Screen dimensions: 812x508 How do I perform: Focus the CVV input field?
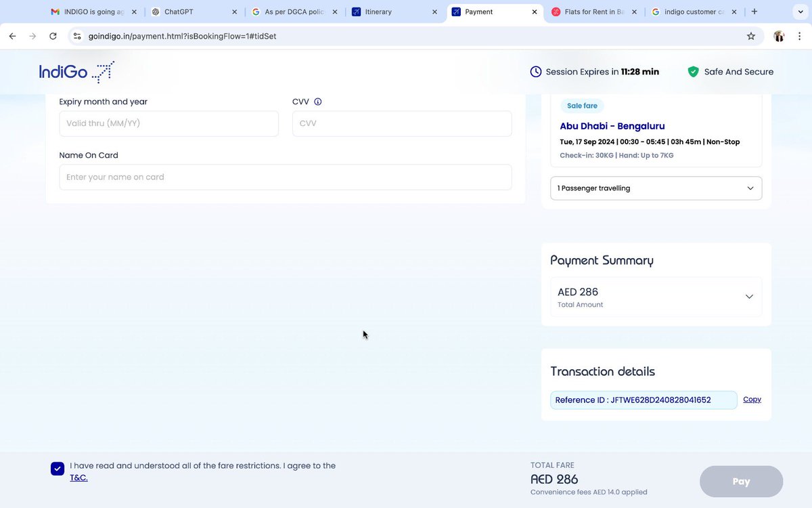click(402, 123)
